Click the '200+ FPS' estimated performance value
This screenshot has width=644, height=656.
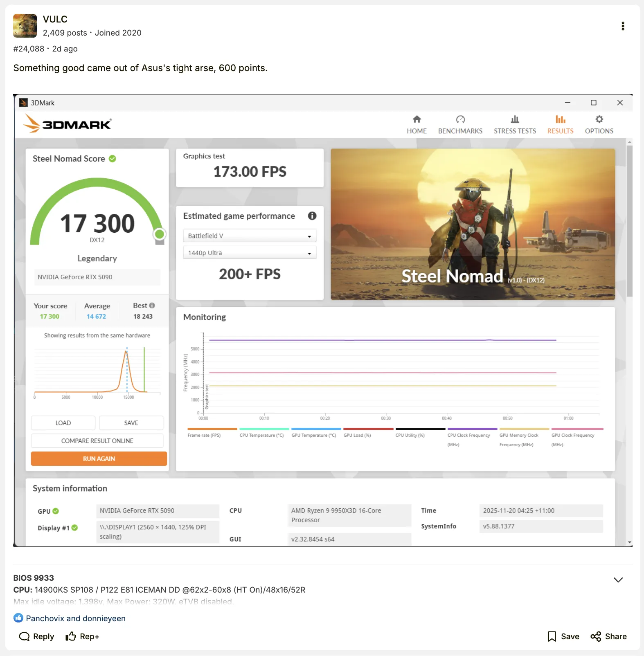coord(250,274)
